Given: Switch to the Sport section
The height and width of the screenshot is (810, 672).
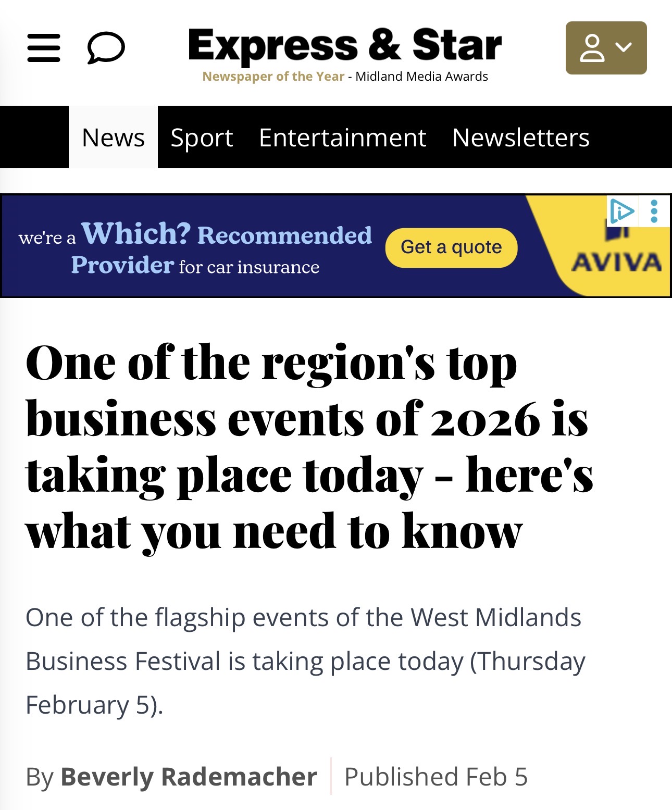Looking at the screenshot, I should 202,138.
